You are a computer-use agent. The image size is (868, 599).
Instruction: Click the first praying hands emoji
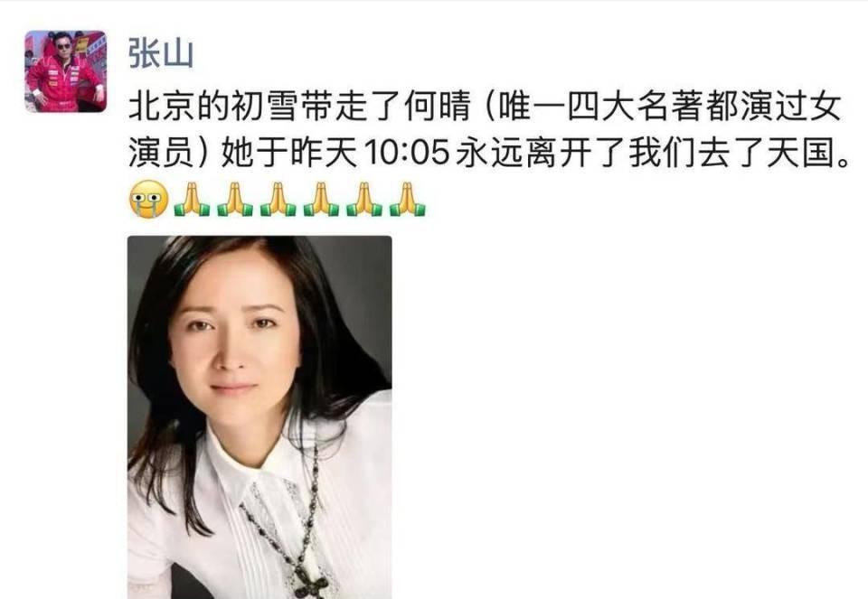click(192, 199)
